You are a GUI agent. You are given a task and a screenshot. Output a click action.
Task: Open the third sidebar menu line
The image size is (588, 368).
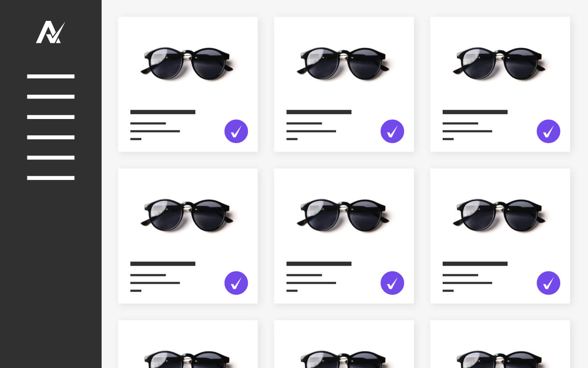point(51,117)
